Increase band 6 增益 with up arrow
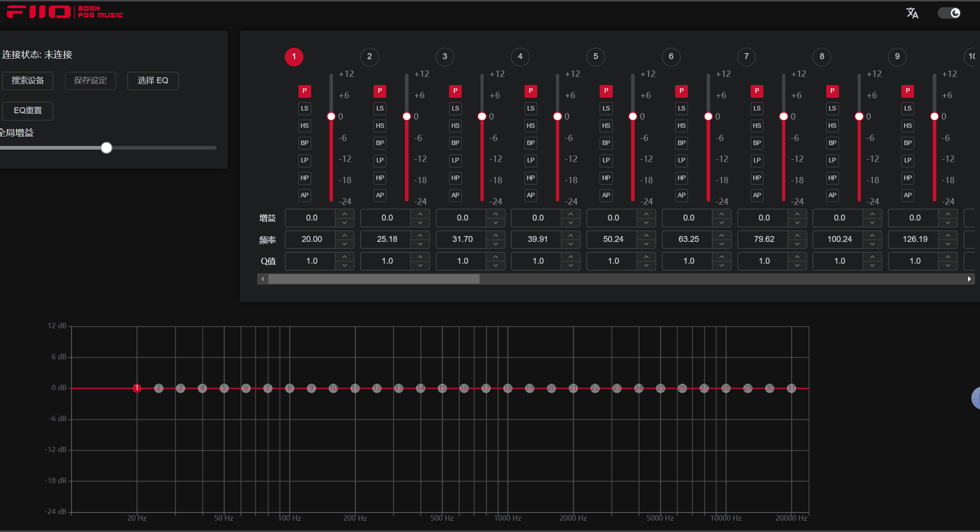Screen dimensions: 980x532 pyautogui.click(x=722, y=214)
